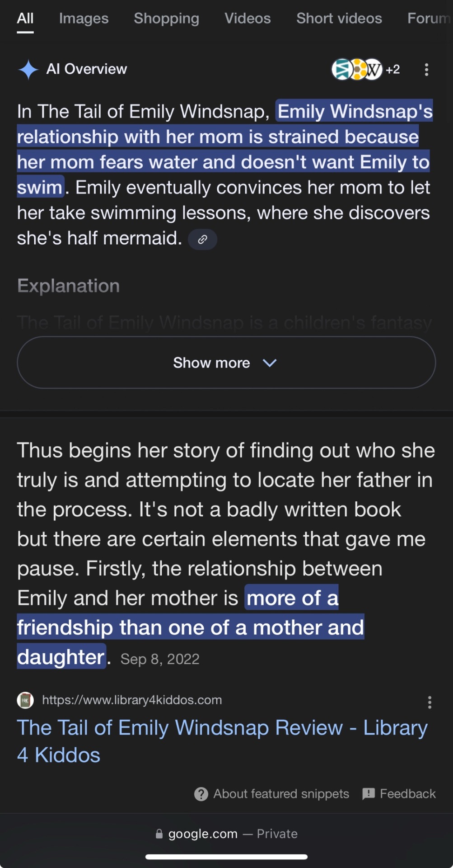Screen dimensions: 453x868
Task: Open The Tail of Emily Windsnap Review link
Action: coord(222,741)
